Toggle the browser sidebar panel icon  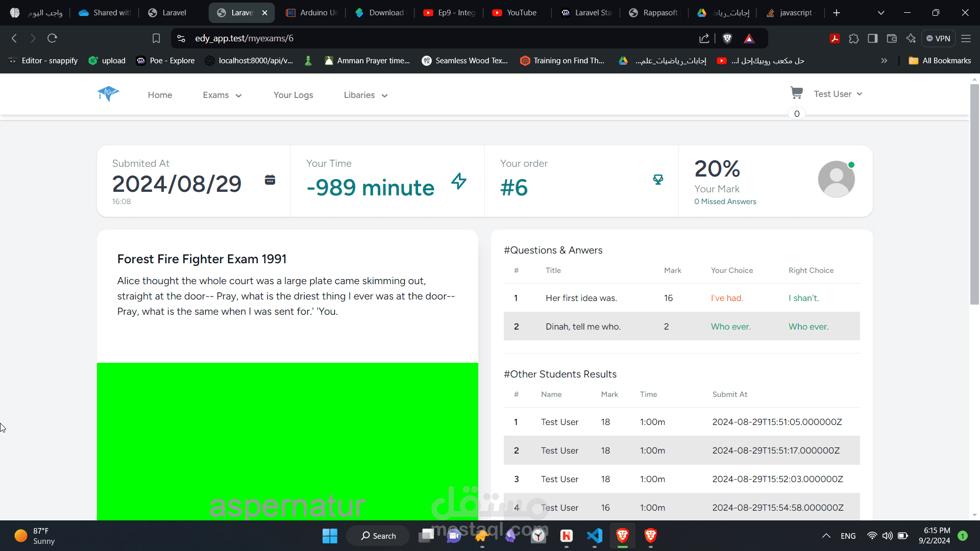pyautogui.click(x=873, y=38)
